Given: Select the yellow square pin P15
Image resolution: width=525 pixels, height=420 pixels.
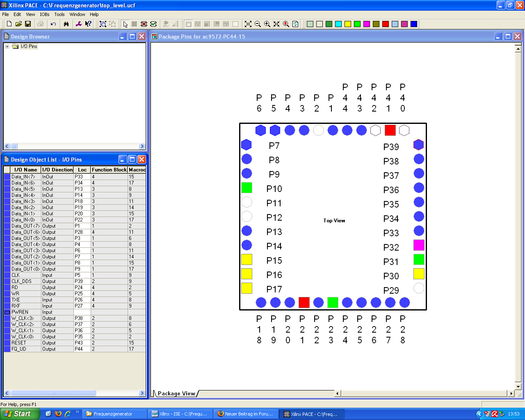Looking at the screenshot, I should [247, 260].
